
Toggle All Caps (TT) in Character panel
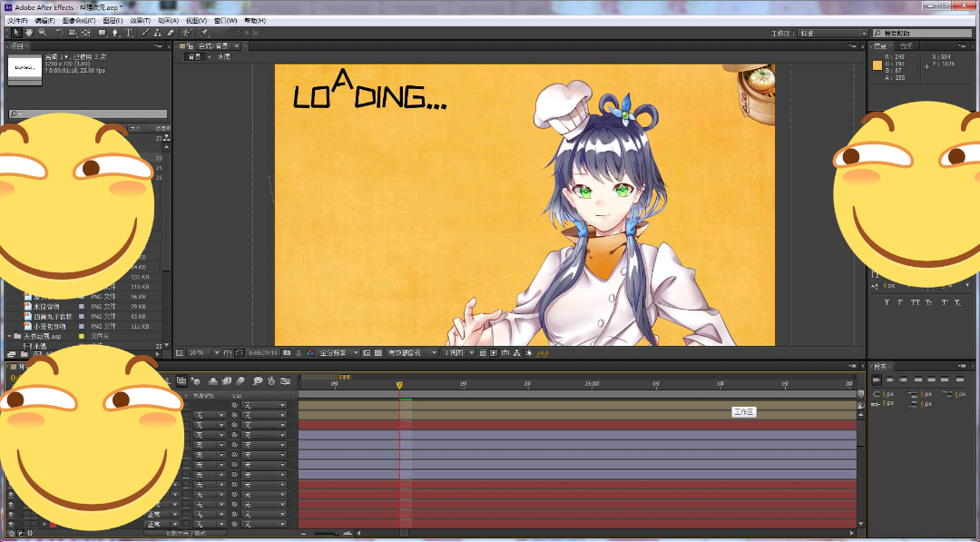[x=915, y=302]
